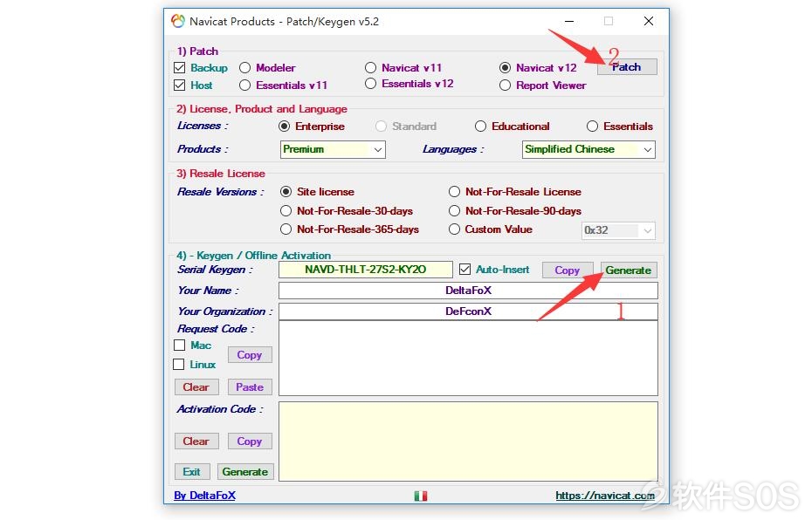The height and width of the screenshot is (520, 812).
Task: Click the Your Organization input field
Action: point(468,311)
